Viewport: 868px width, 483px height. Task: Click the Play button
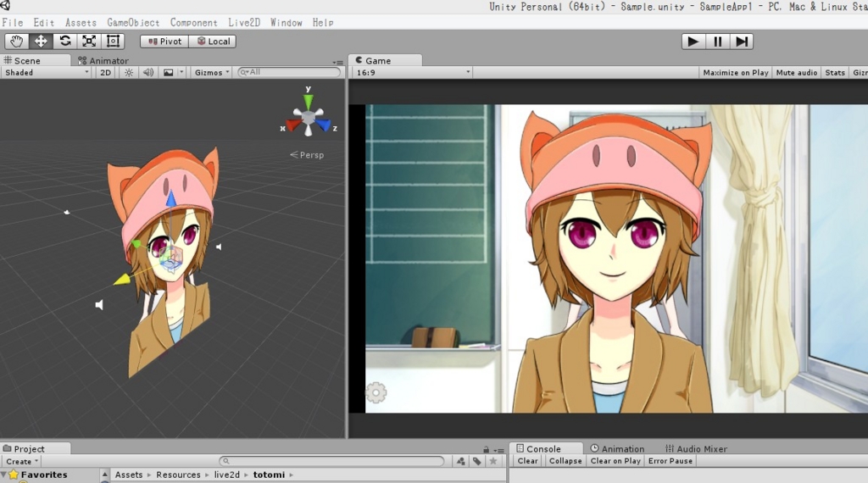[x=693, y=42]
